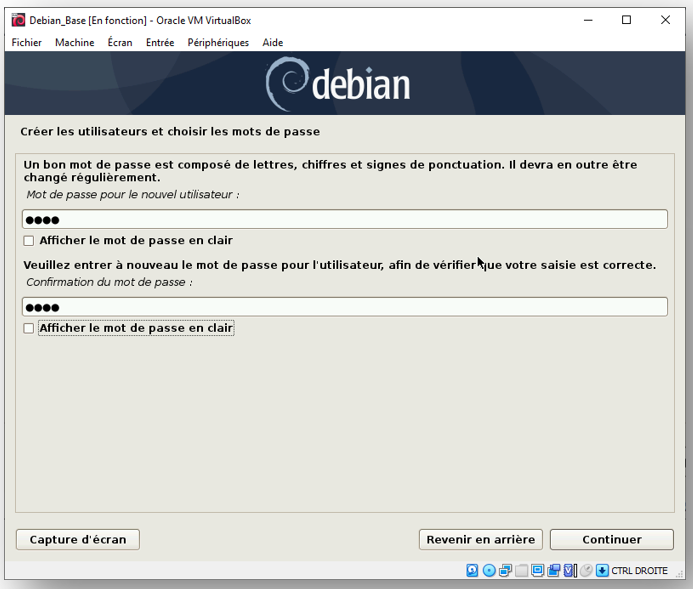Open the Entrée menu

click(x=160, y=43)
